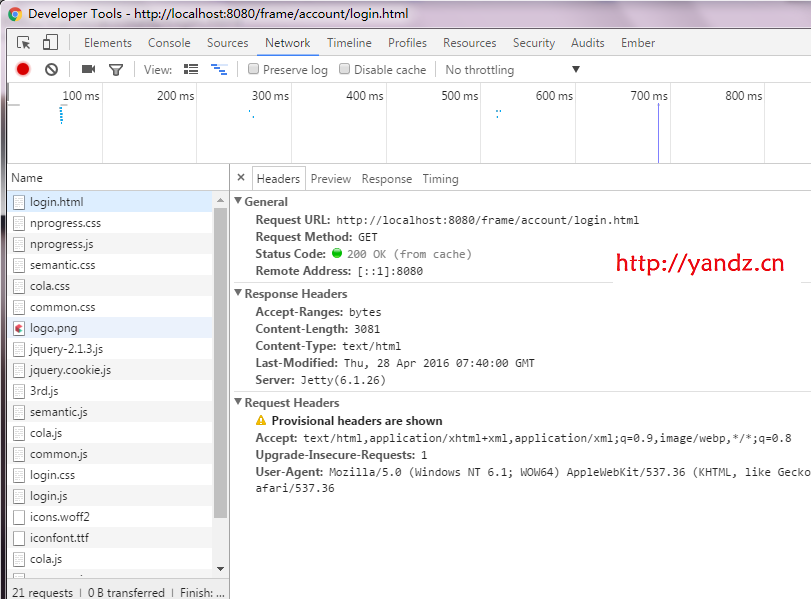Open the common.js request
The height and width of the screenshot is (599, 811).
pos(110,454)
